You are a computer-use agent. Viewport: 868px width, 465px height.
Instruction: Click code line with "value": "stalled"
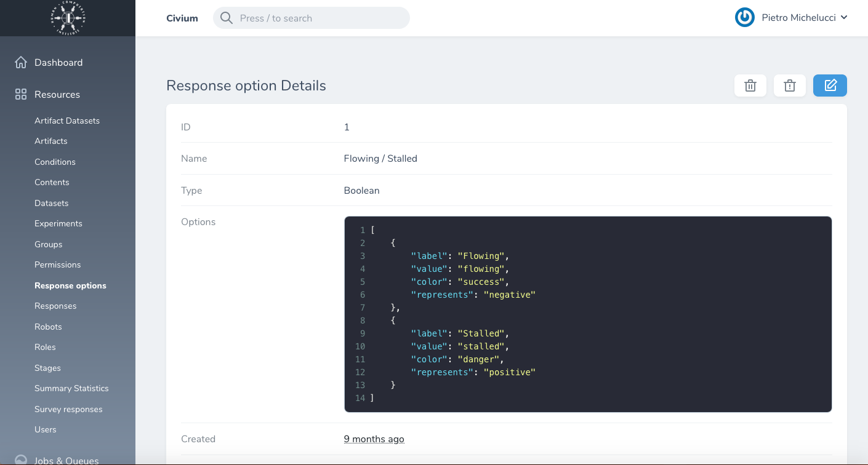[460, 346]
